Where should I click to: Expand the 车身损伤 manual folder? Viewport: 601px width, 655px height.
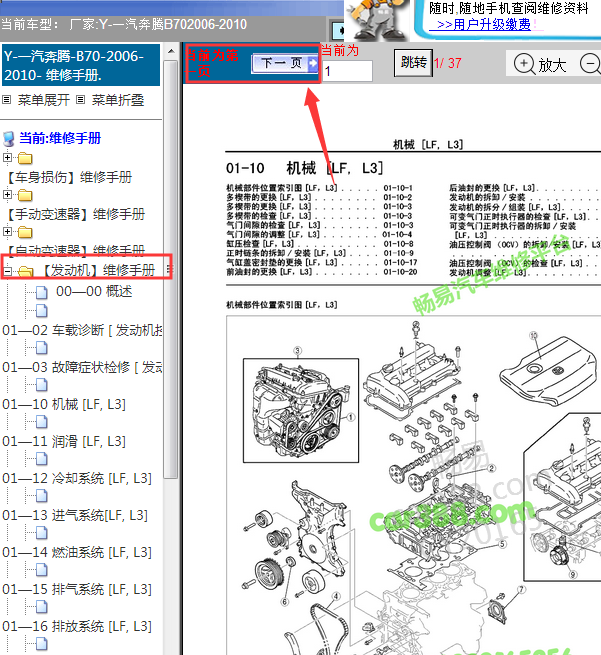7,157
